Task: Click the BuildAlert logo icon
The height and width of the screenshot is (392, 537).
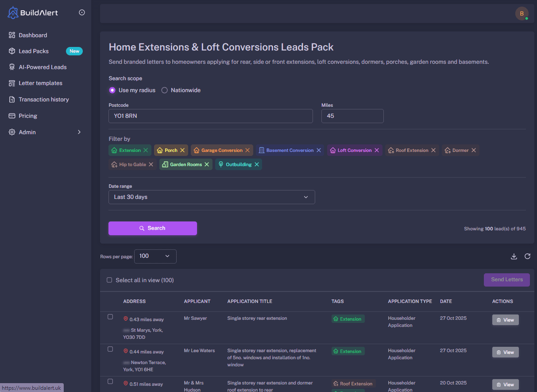Action: point(13,12)
